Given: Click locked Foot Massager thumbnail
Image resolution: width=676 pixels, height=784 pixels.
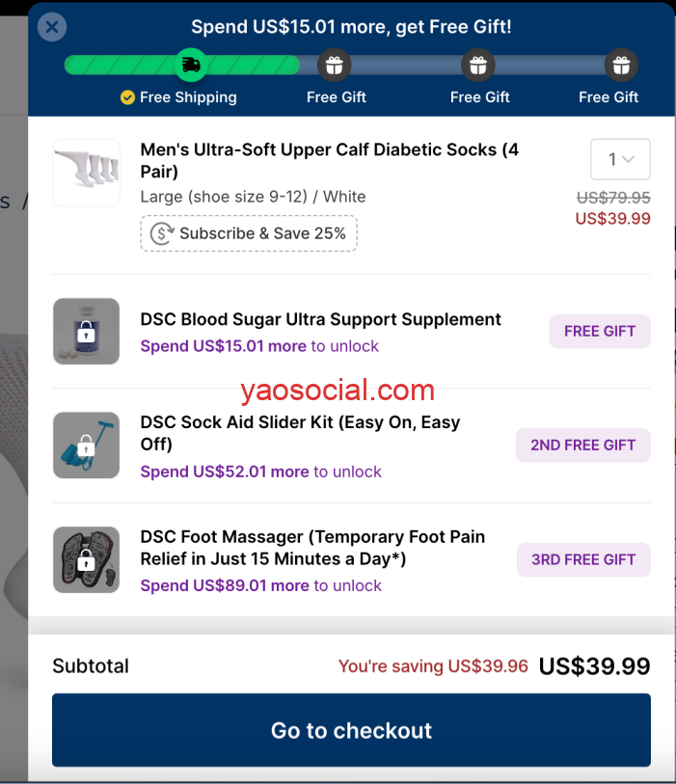Looking at the screenshot, I should pos(86,559).
